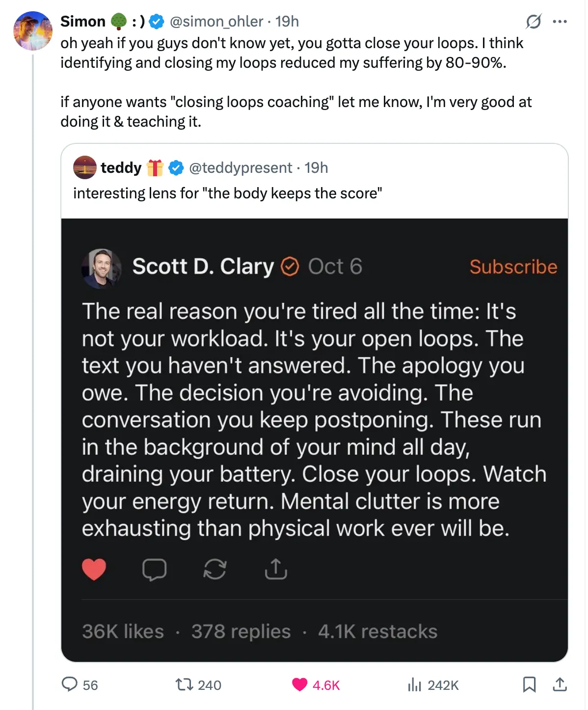Open Scott D. Clary's profile photo
588x710 pixels.
click(102, 268)
